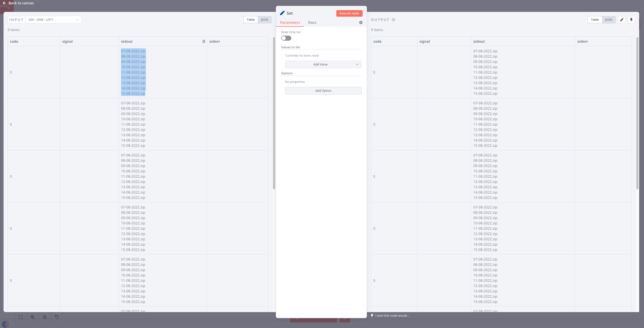Switch output view to JSON
This screenshot has width=644, height=328.
[x=609, y=20]
